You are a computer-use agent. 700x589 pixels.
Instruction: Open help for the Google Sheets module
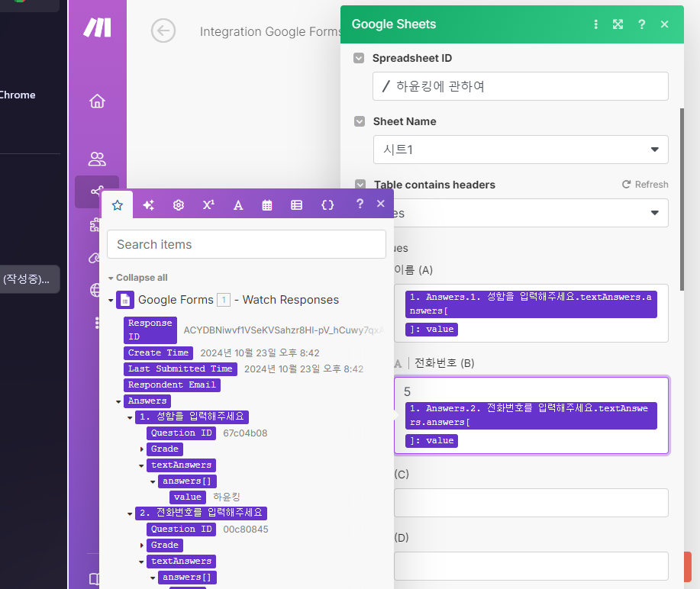pos(641,24)
